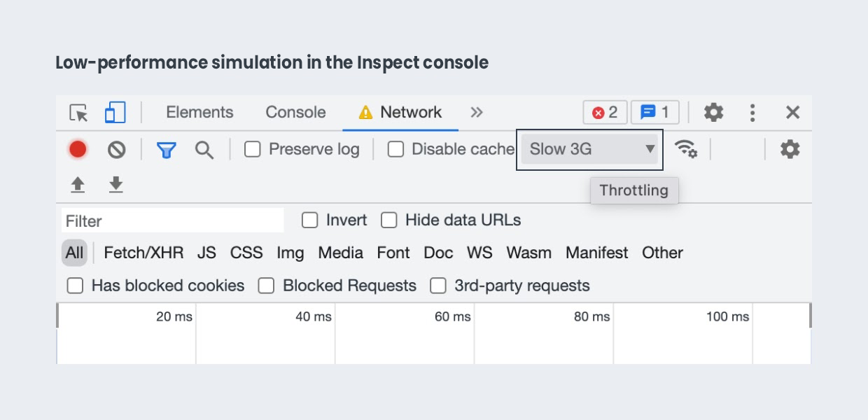Switch to the Elements tab
Viewport: 868px width, 420px height.
tap(199, 113)
